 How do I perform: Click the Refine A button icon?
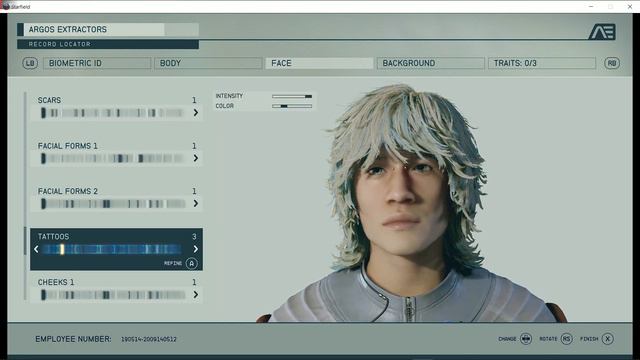[191, 263]
